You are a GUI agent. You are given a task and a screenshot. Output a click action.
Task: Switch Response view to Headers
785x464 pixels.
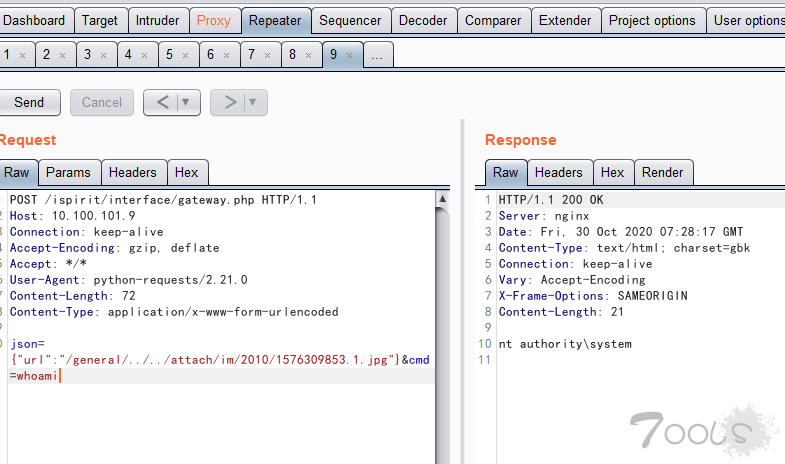click(x=559, y=173)
